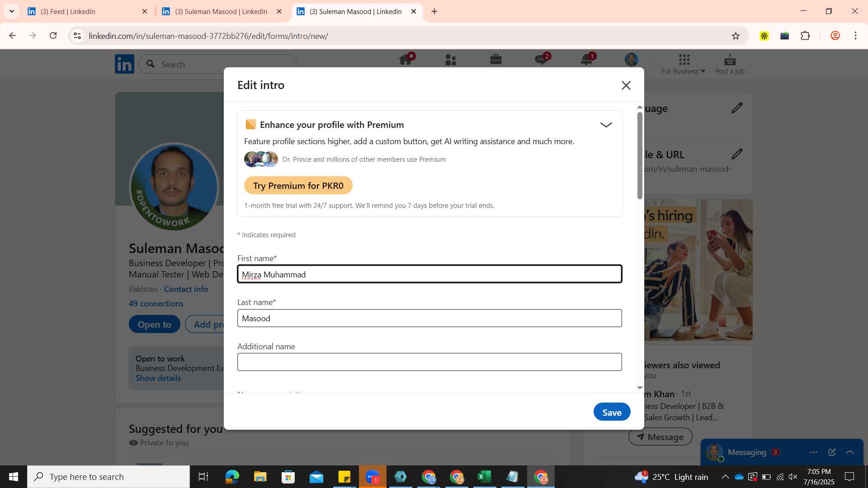This screenshot has height=488, width=868.
Task: Open LinkedIn Home icon
Action: 406,60
